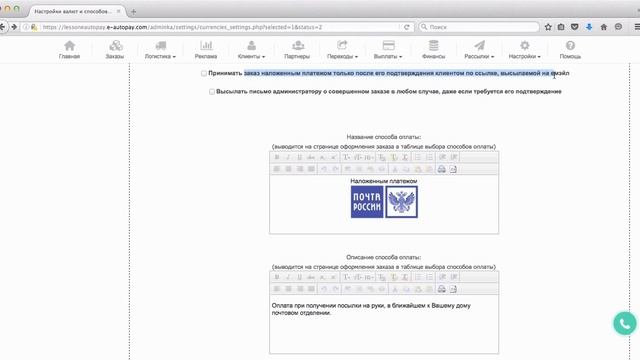Undo last change in payment name editor
Image resolution: width=640 pixels, height=360 pixels.
[324, 169]
